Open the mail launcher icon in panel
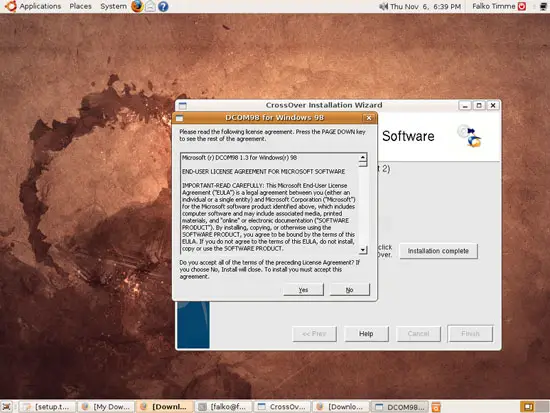 click(x=150, y=6)
